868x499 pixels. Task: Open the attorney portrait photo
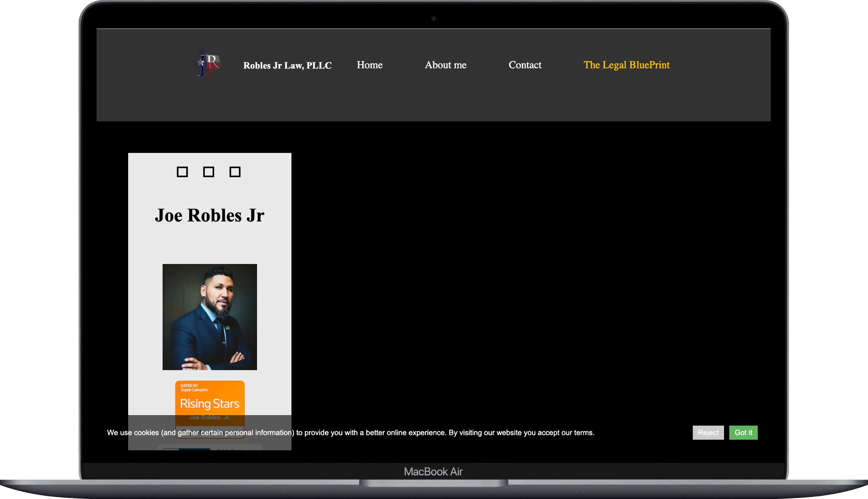210,317
